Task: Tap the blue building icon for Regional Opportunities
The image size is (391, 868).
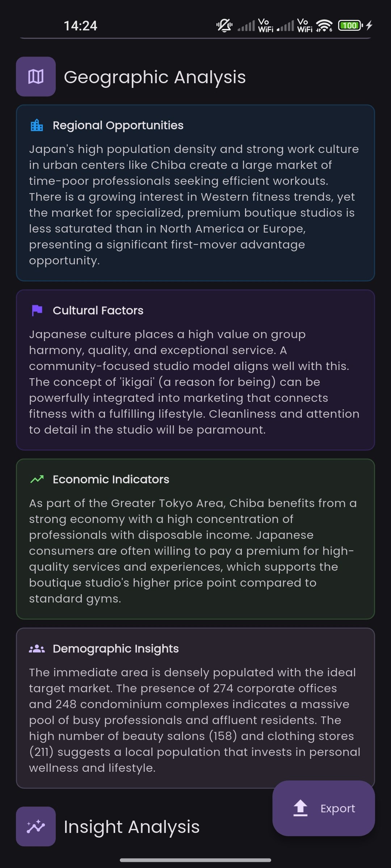Action: (x=37, y=125)
